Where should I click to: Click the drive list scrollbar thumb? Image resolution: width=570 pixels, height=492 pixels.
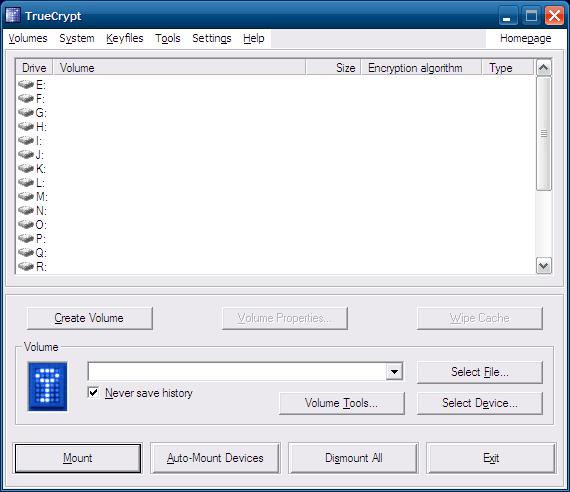coord(543,133)
